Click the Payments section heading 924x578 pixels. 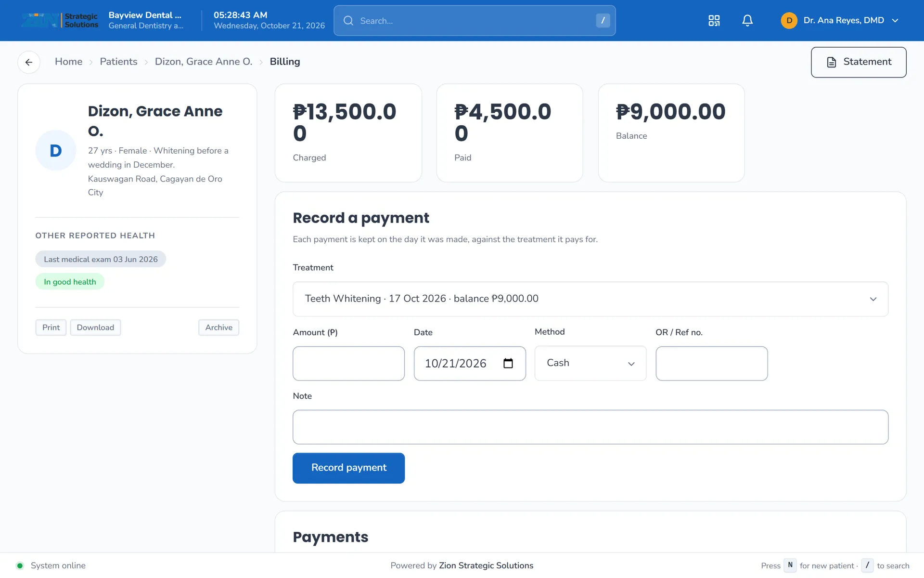pyautogui.click(x=330, y=537)
